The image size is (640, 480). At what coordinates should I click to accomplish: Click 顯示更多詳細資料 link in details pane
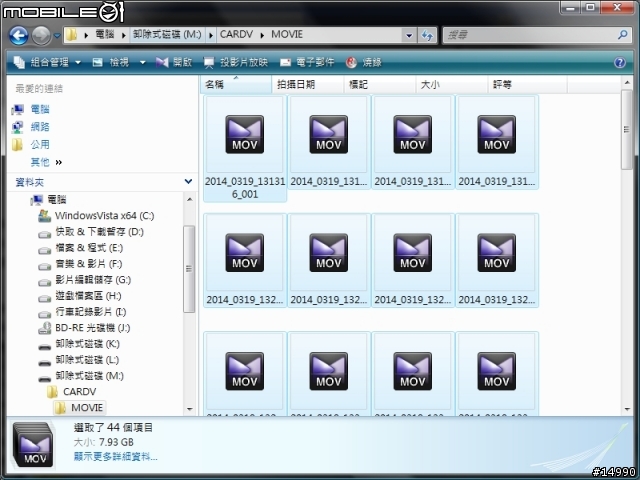(116, 457)
